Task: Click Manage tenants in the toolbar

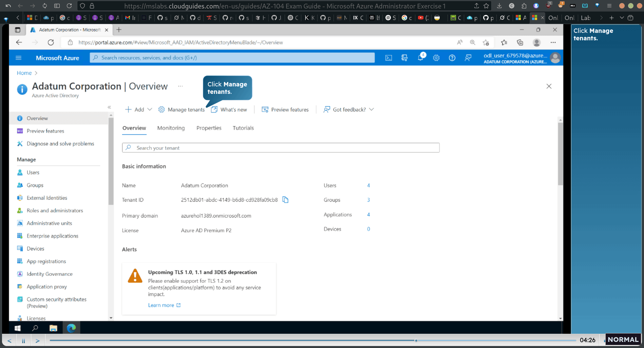Action: 182,109
